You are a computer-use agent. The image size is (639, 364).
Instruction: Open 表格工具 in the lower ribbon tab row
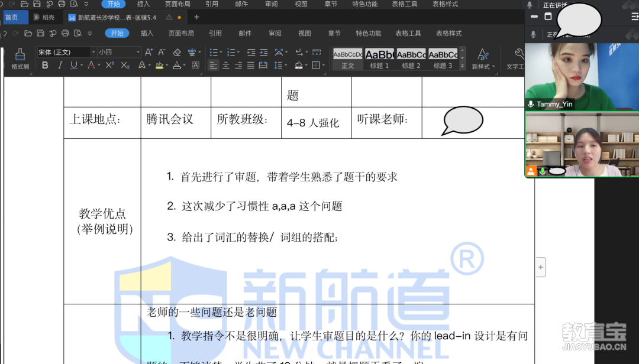408,34
